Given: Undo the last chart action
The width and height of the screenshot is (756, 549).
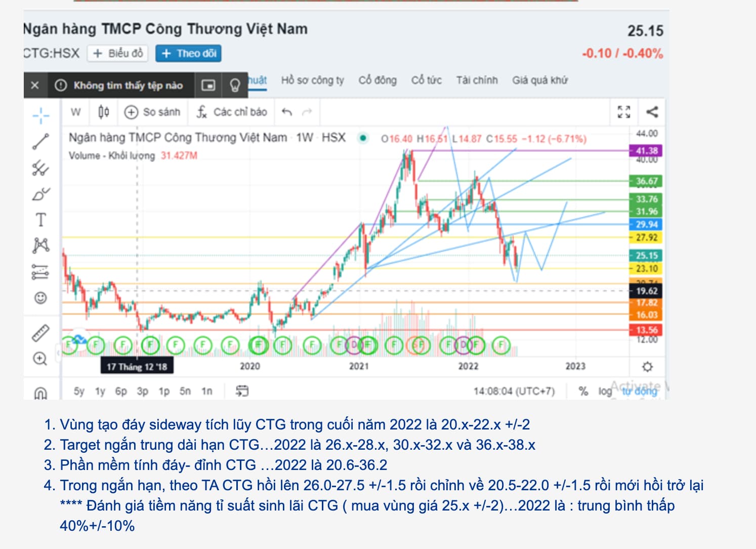Looking at the screenshot, I should [x=287, y=112].
